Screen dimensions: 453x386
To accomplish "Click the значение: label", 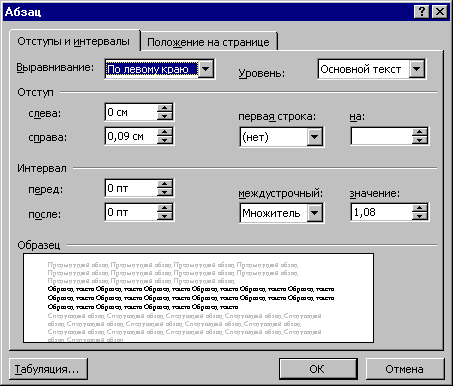I will [374, 193].
